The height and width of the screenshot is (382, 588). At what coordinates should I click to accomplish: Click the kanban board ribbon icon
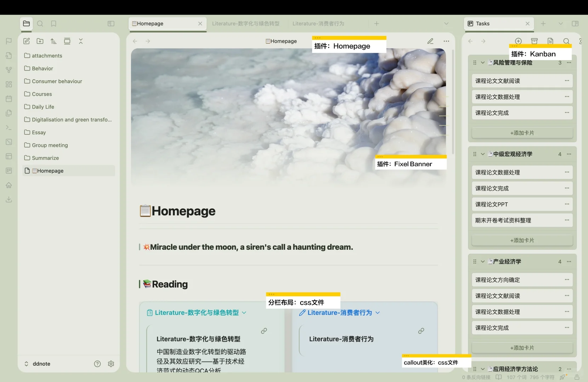pos(9,170)
